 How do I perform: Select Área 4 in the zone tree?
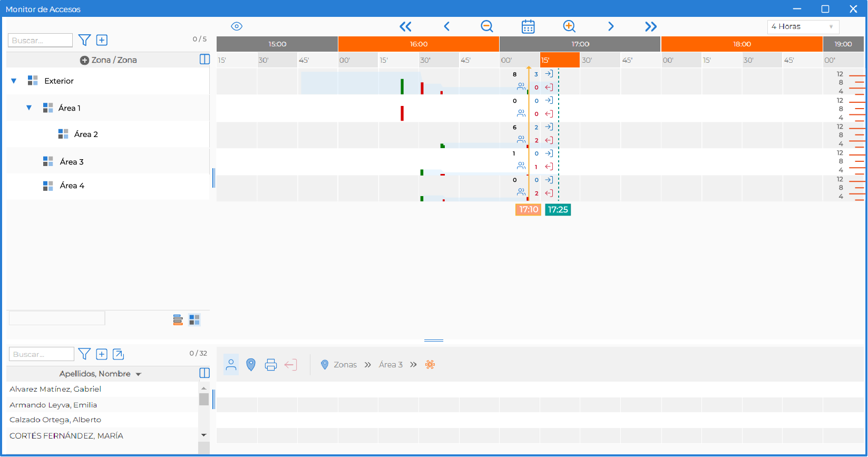coord(72,185)
